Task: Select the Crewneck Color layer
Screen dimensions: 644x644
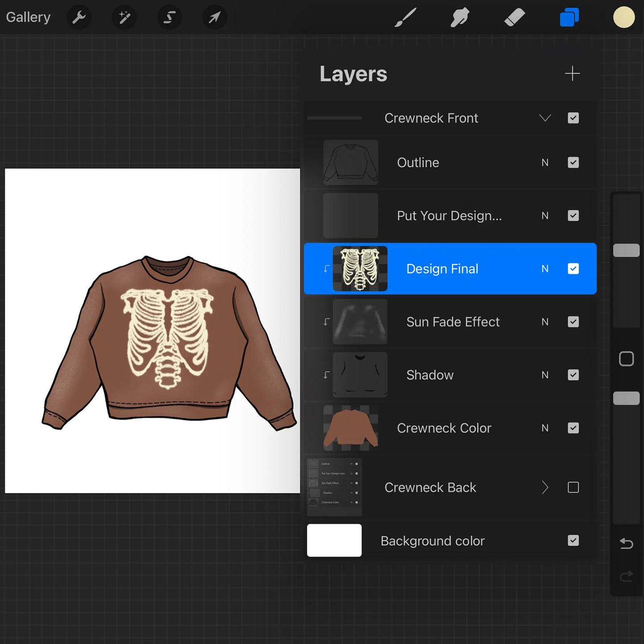Action: (x=444, y=428)
